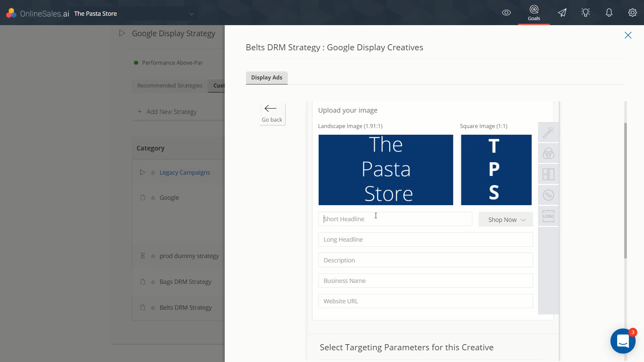
Task: Select Bags DRM Strategy row
Action: pos(178,282)
